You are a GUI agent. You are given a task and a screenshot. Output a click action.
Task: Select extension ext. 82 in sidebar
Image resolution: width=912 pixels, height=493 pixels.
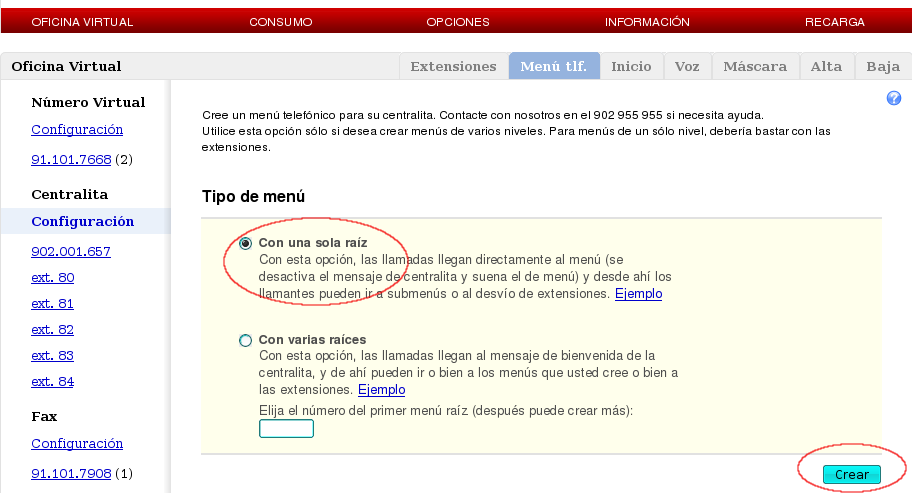[x=52, y=329]
